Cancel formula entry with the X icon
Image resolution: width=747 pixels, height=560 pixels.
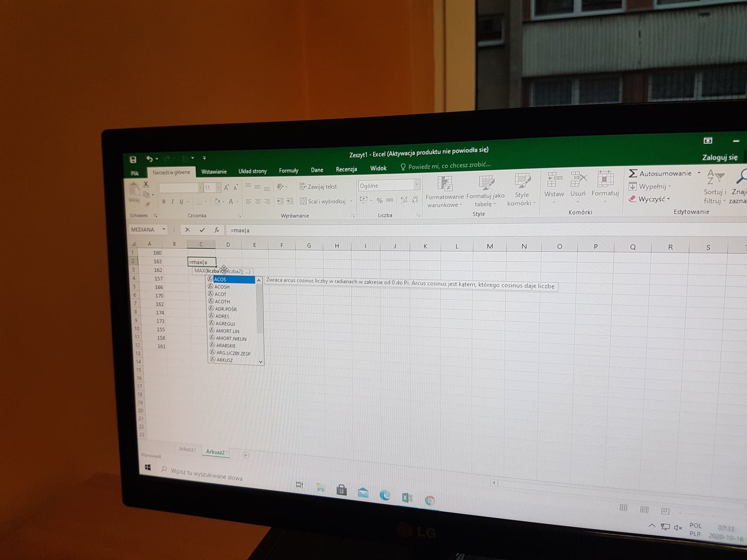tap(187, 230)
